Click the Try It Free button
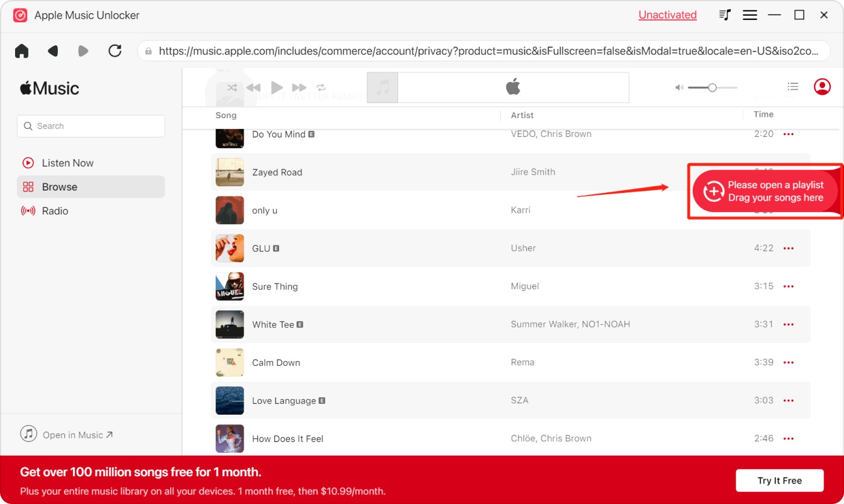 click(x=779, y=480)
